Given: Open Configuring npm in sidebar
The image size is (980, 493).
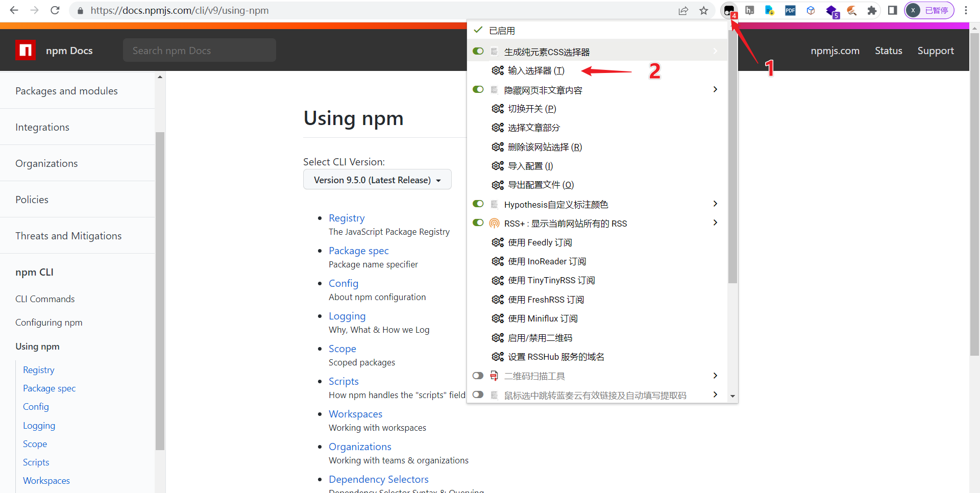Looking at the screenshot, I should tap(49, 323).
